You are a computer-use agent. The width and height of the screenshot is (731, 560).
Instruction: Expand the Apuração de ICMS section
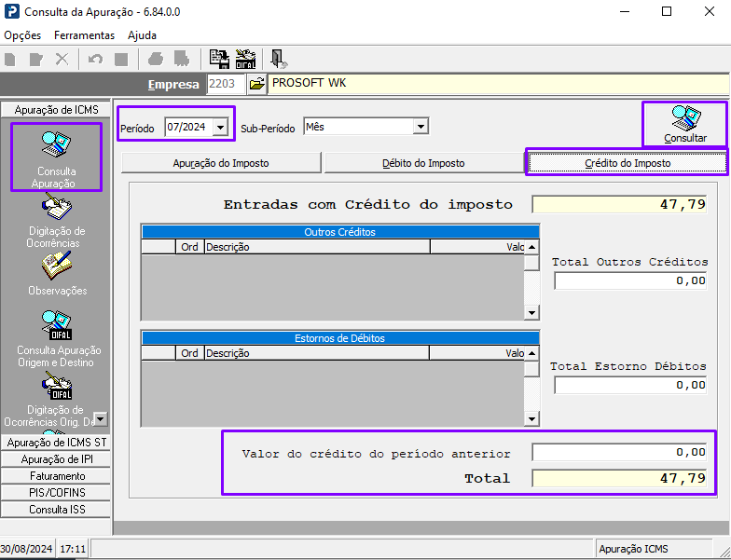(56, 110)
